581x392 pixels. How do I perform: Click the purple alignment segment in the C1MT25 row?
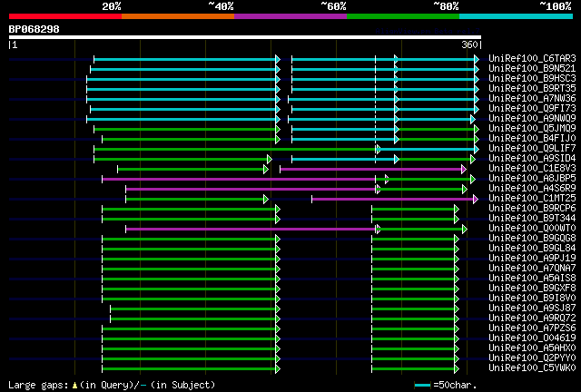tap(395, 200)
